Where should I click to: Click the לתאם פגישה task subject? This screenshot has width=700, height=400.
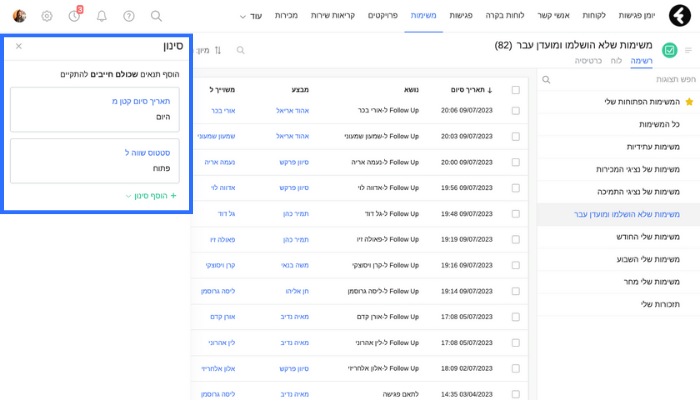click(400, 394)
